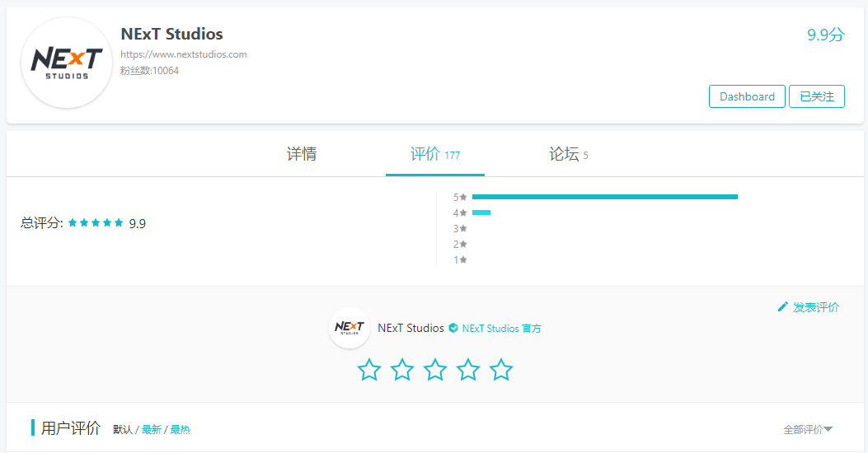Open the nextstudios.com website link

coord(183,54)
